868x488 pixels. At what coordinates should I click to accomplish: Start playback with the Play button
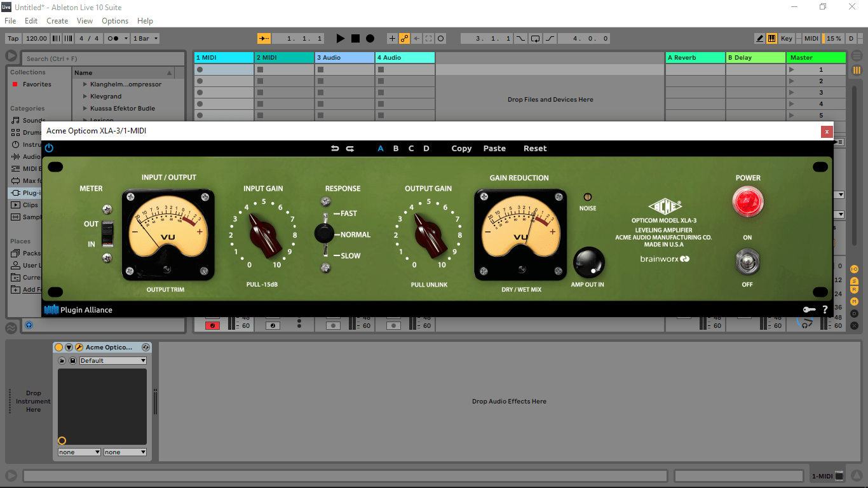(x=341, y=39)
